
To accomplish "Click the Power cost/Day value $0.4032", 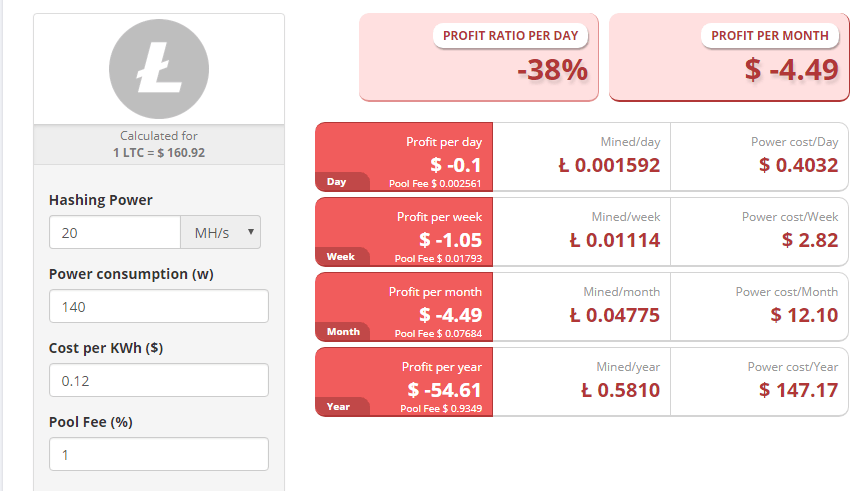I will (799, 165).
